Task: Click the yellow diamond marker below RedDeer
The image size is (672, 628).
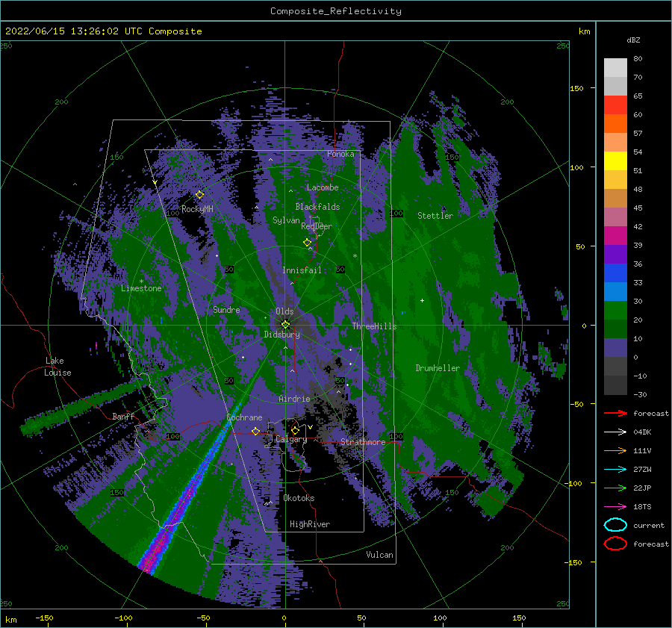Action: click(x=307, y=243)
